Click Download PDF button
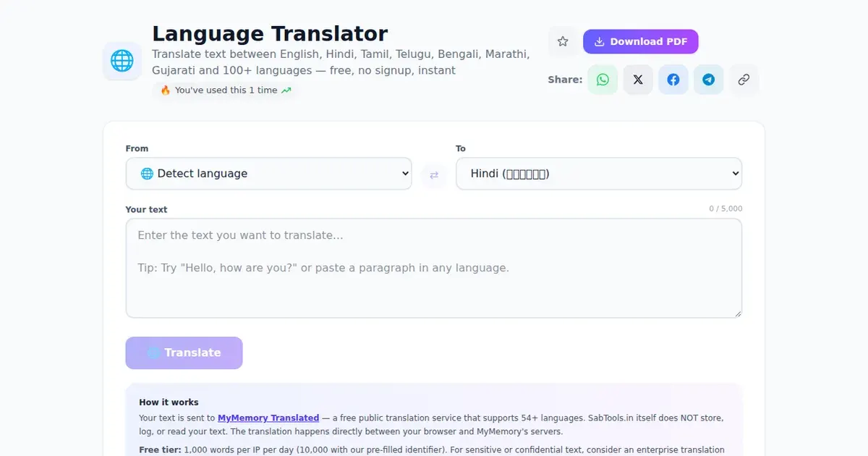The width and height of the screenshot is (868, 456). [x=641, y=41]
